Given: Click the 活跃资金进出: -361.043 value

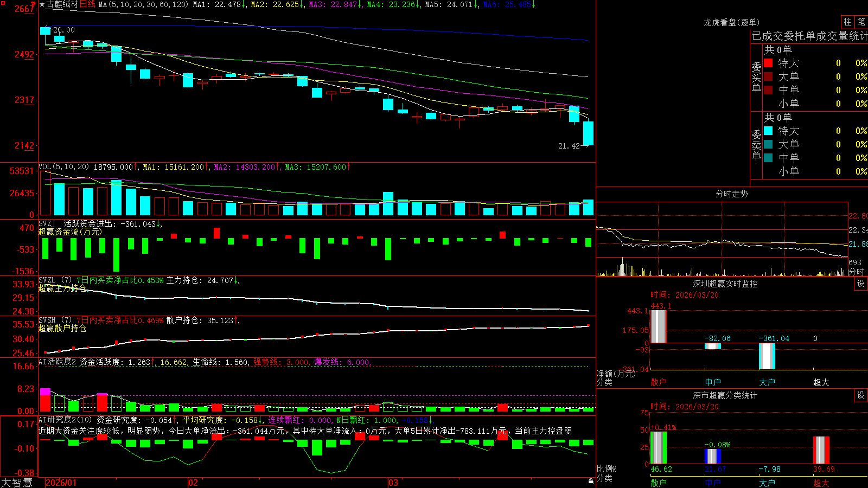Looking at the screenshot, I should click(x=110, y=223).
